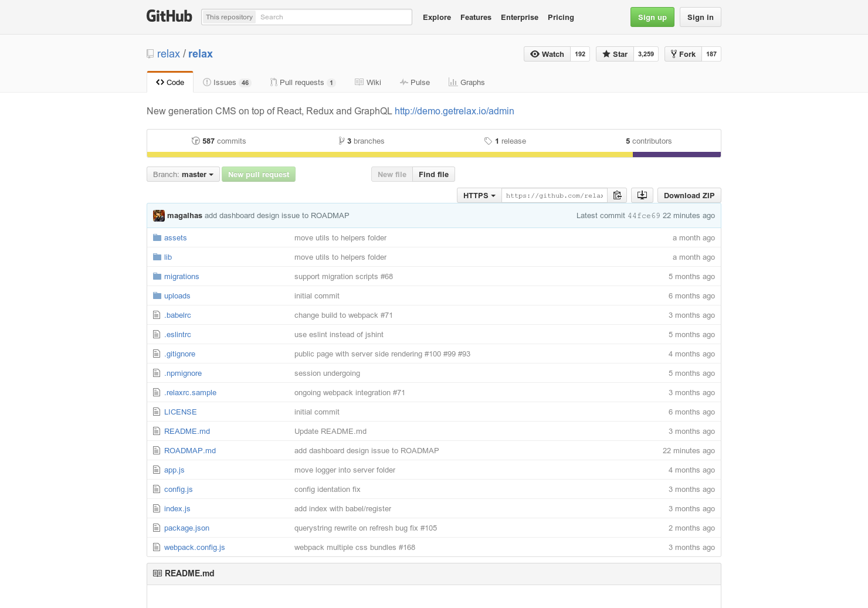Open the Features menu item

click(476, 18)
